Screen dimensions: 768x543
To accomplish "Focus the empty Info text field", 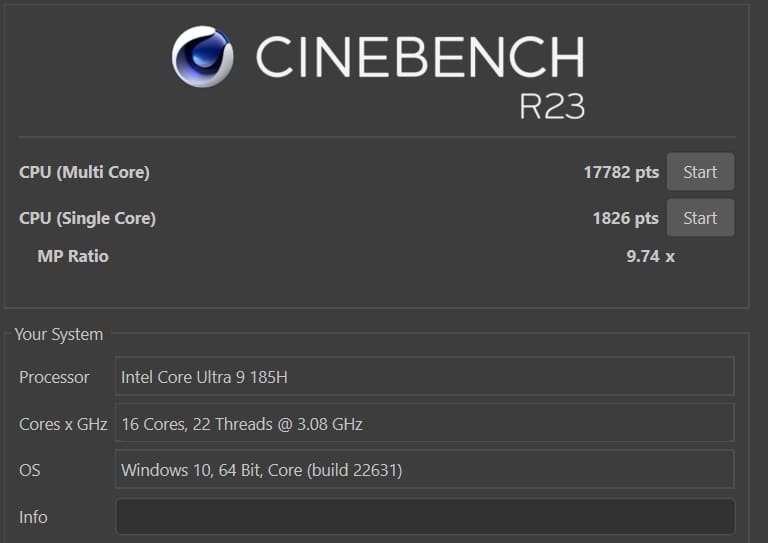I will click(x=424, y=517).
